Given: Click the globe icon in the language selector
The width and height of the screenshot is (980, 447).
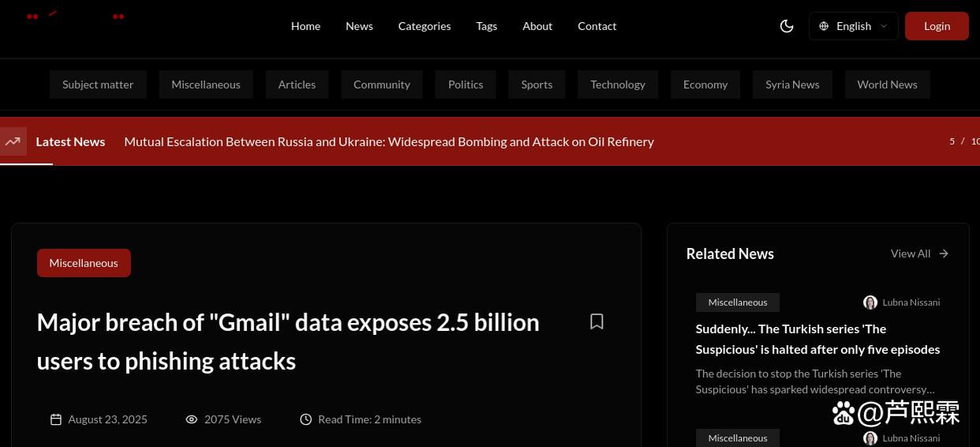Looking at the screenshot, I should click(x=824, y=26).
